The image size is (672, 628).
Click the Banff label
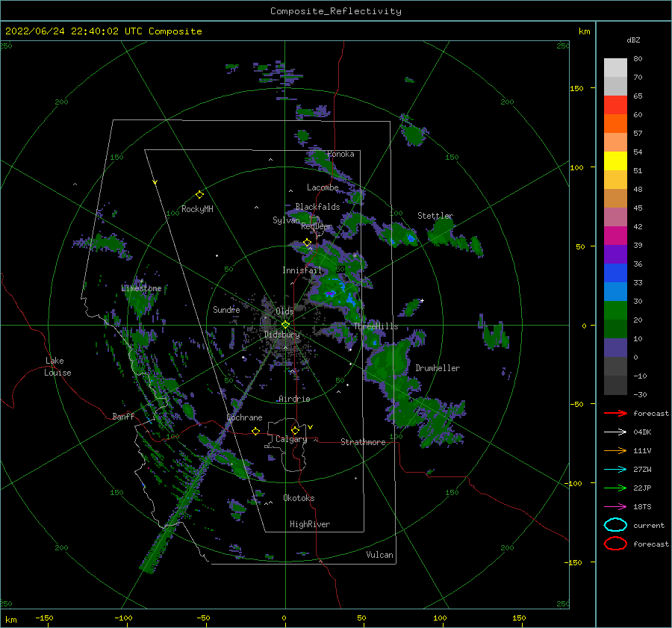tap(123, 416)
